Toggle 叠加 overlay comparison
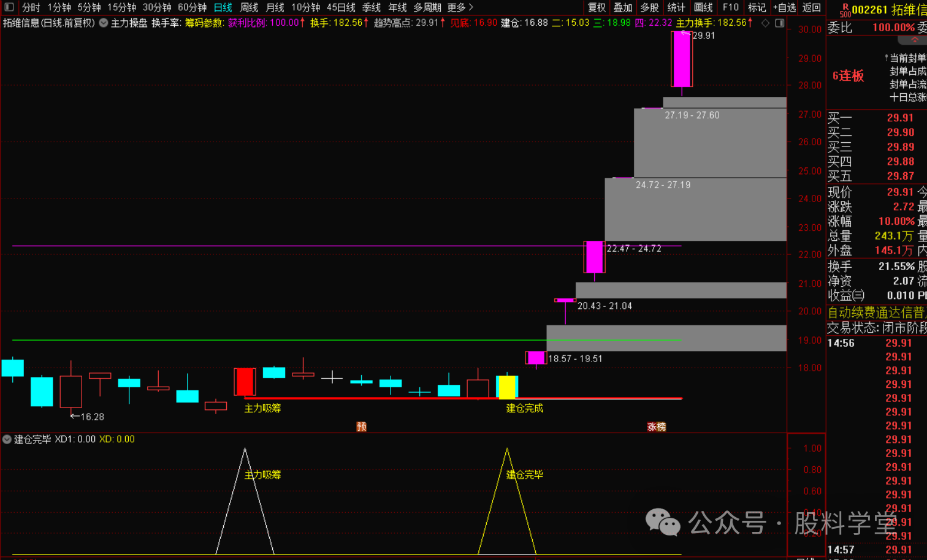Screen dimensions: 927x560 [x=623, y=7]
